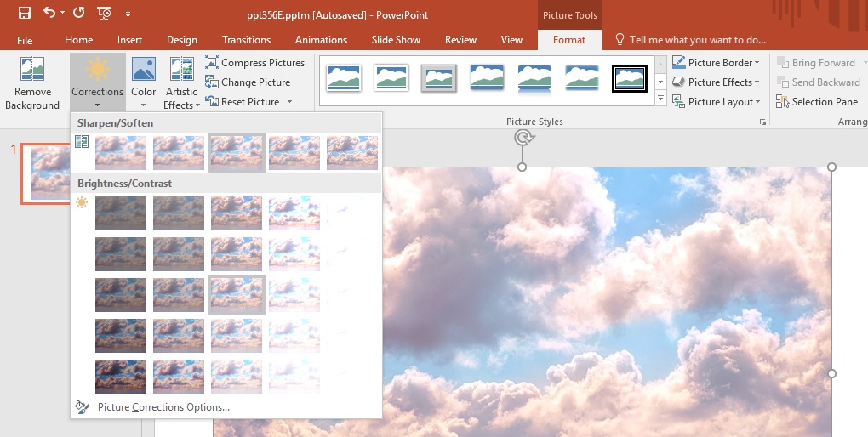This screenshot has width=868, height=437.
Task: Apply the fourth drop shadow picture style
Action: [x=487, y=77]
